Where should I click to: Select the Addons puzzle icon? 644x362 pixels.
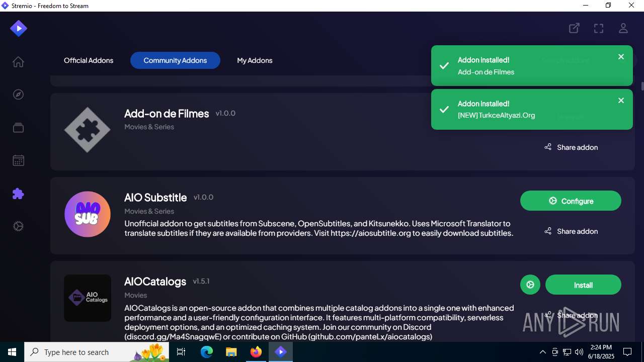(18, 194)
